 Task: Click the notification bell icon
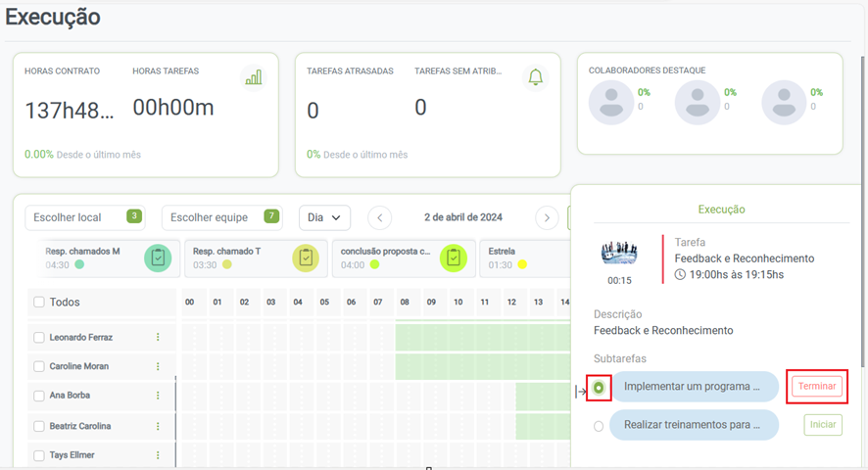(x=535, y=77)
